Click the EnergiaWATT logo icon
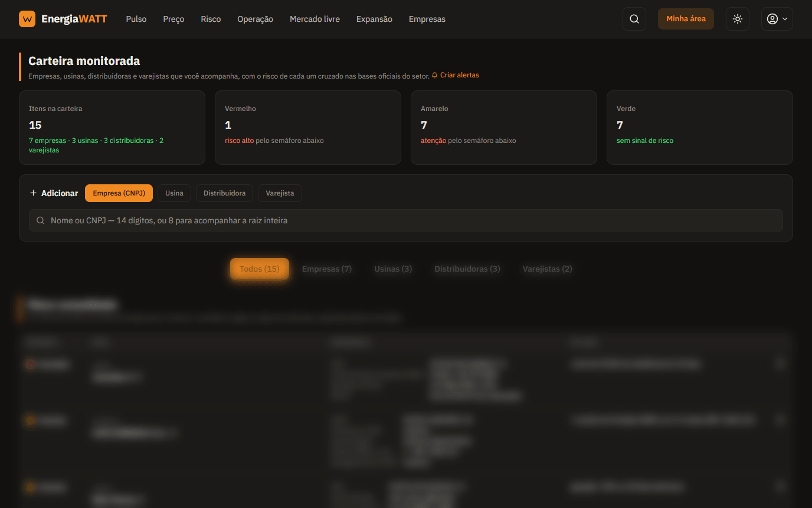The image size is (812, 508). (27, 19)
